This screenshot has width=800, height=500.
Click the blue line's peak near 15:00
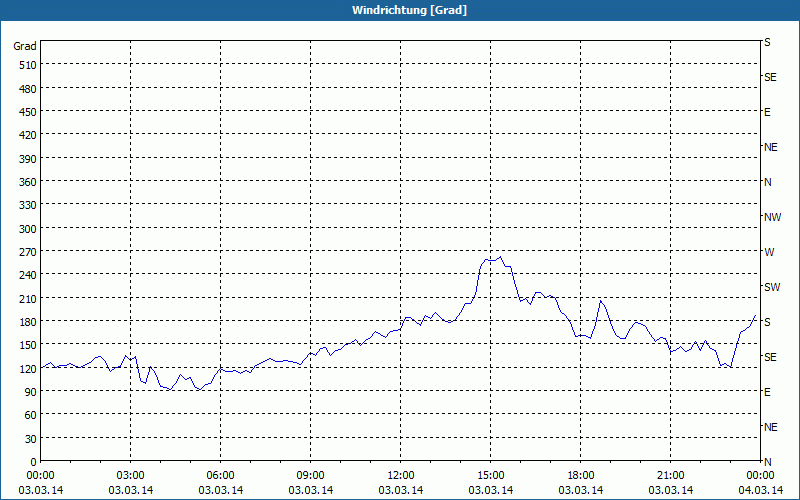pyautogui.click(x=501, y=257)
